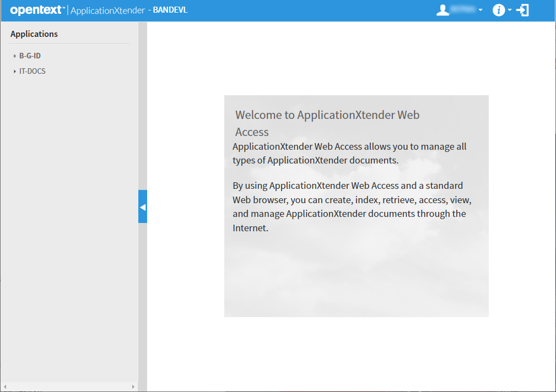Click the ApplicationXtender product title
556x392 pixels.
(107, 10)
